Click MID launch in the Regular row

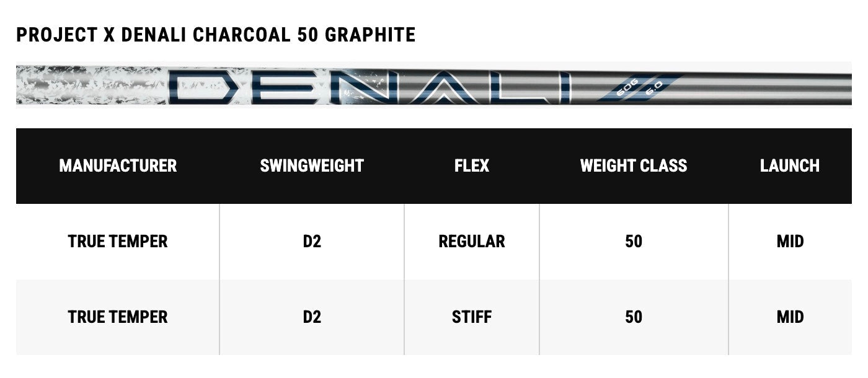790,241
